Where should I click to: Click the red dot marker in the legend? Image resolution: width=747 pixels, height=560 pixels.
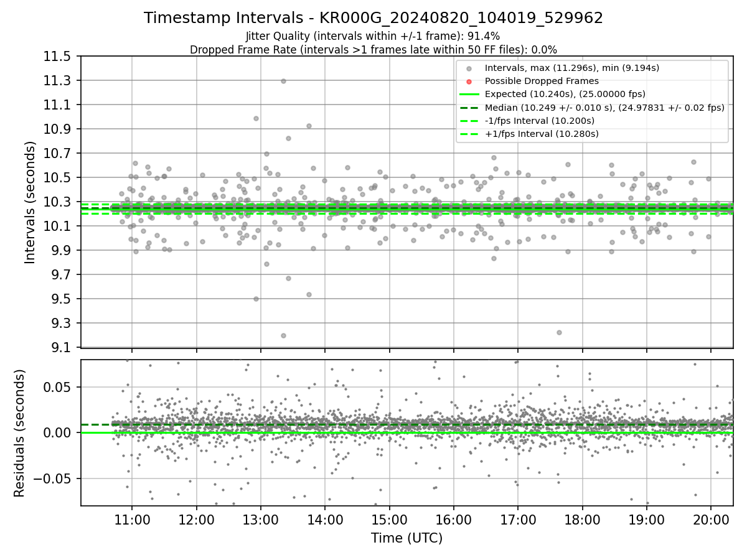click(469, 82)
